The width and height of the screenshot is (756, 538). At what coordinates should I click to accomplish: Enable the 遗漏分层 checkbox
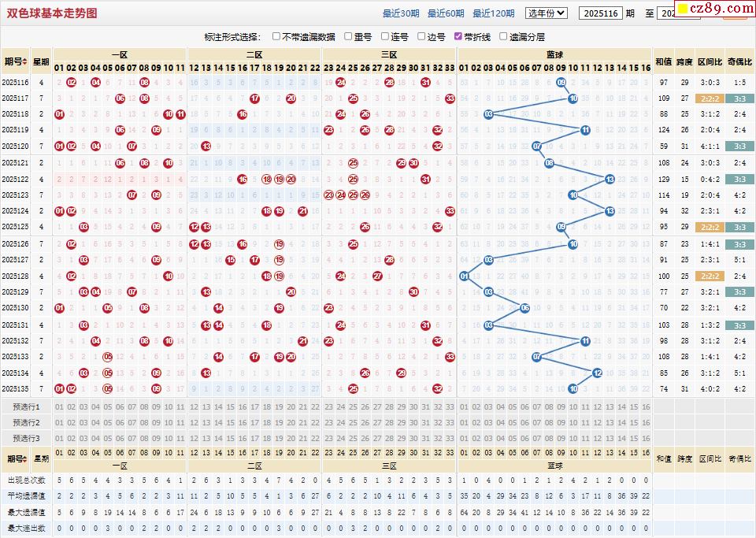coord(503,36)
